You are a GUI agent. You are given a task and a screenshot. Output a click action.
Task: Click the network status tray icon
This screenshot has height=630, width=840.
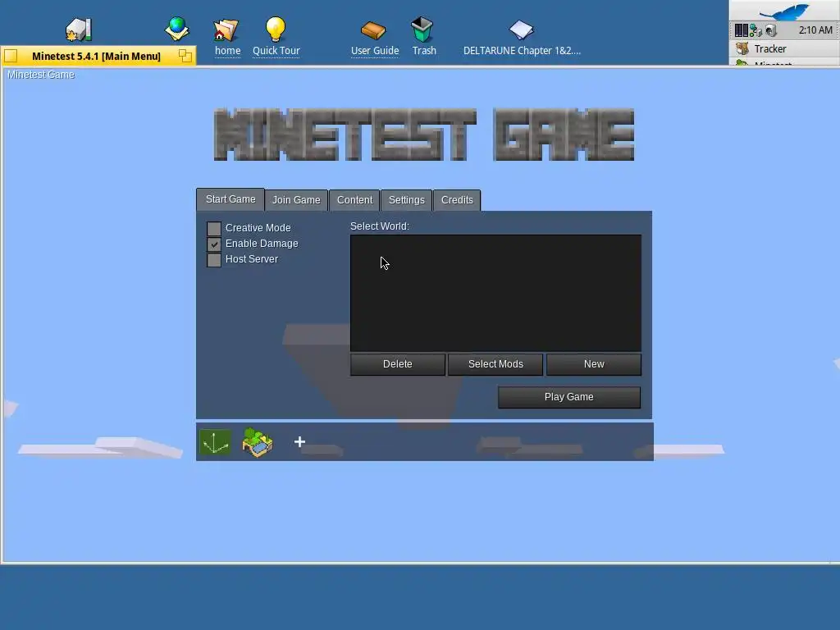coord(756,30)
